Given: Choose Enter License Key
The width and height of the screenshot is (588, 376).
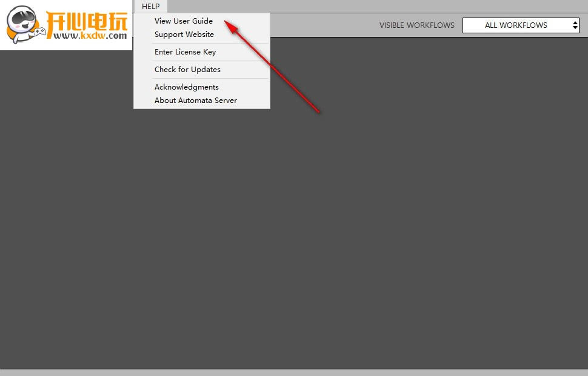Looking at the screenshot, I should click(x=185, y=52).
